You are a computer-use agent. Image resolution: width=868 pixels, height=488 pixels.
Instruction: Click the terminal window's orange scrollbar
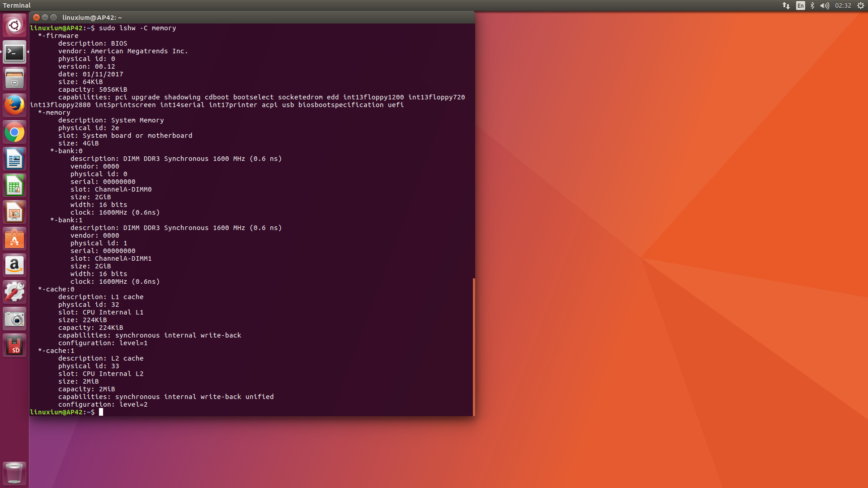[473, 347]
